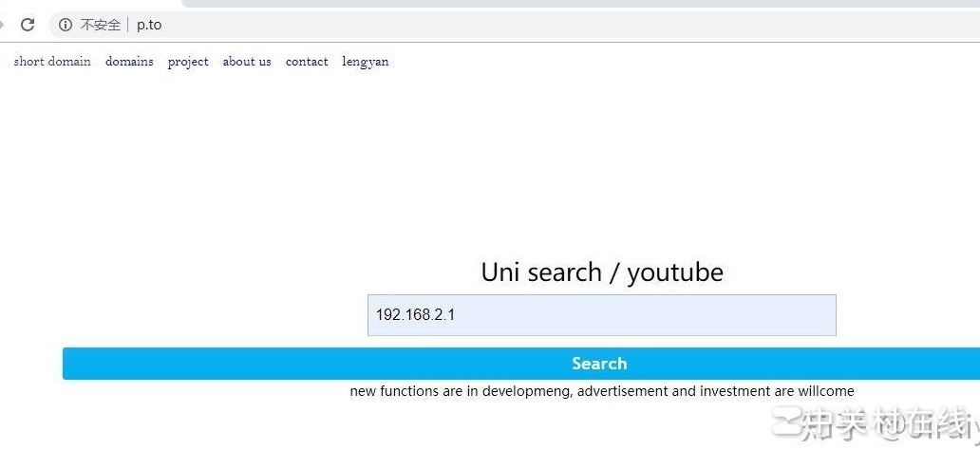The image size is (980, 450).
Task: Visit the about us page
Action: [x=247, y=62]
